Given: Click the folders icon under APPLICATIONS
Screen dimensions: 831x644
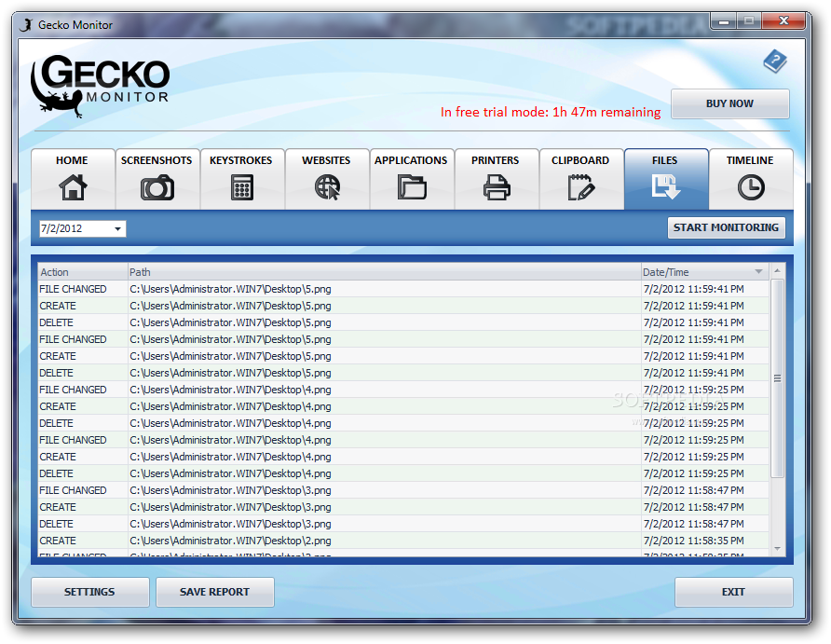Looking at the screenshot, I should (x=412, y=187).
